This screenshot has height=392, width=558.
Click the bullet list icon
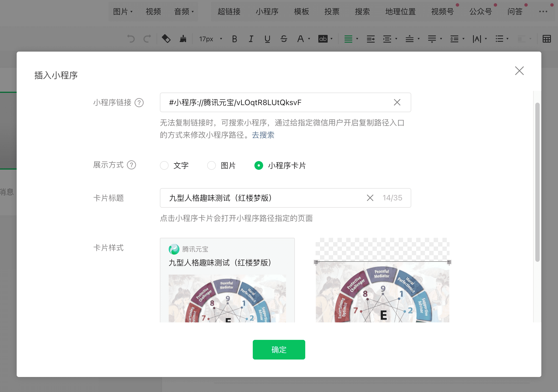pos(499,39)
